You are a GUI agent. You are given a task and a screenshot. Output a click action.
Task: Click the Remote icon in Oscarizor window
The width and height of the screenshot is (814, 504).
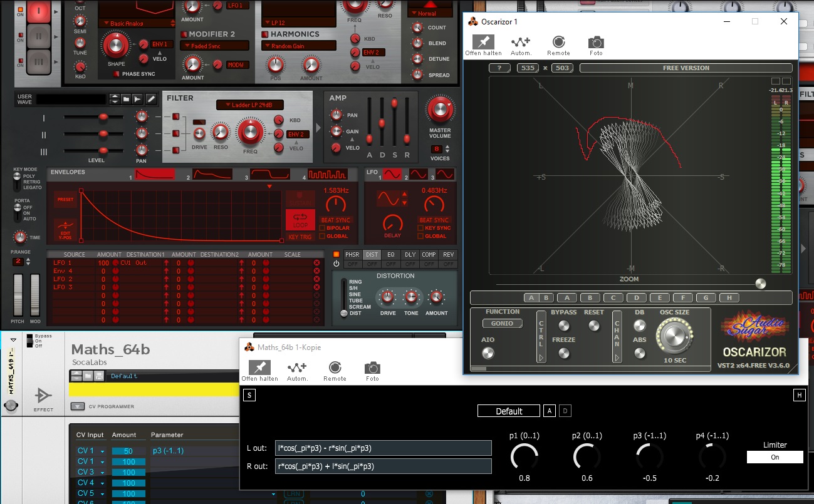click(x=558, y=45)
